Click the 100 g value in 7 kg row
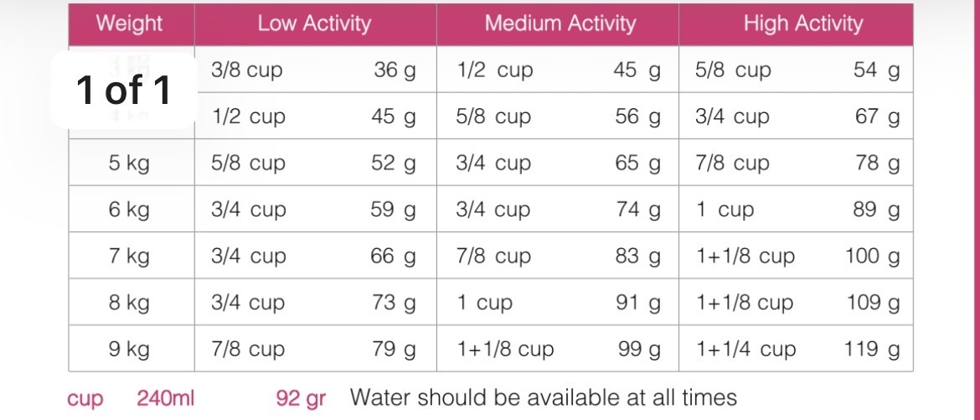This screenshot has height=420, width=980. tap(873, 256)
